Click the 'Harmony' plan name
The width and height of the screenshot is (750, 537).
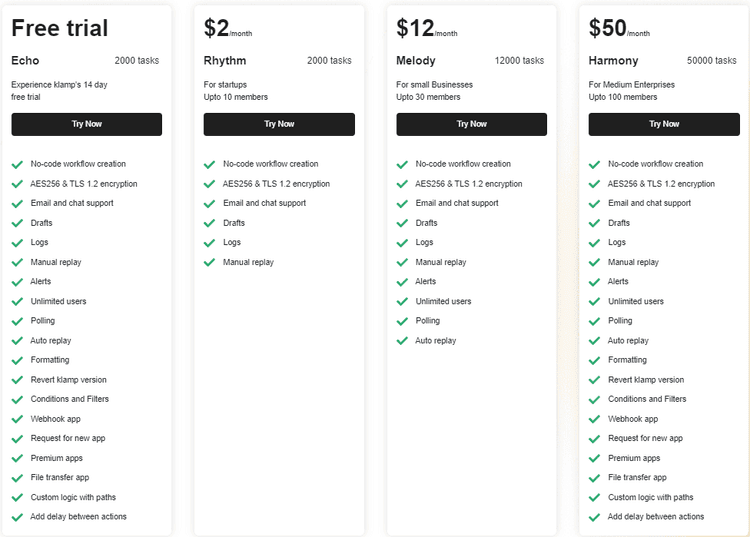pyautogui.click(x=614, y=61)
